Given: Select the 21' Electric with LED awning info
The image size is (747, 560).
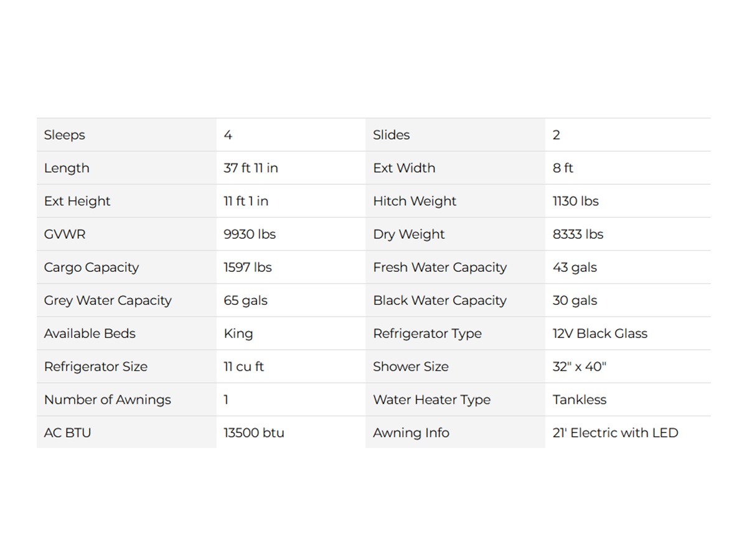Looking at the screenshot, I should [x=615, y=432].
